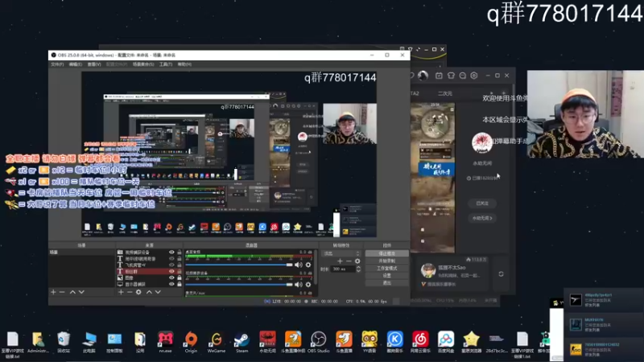The height and width of the screenshot is (362, 644).
Task: Remove the selected source with the minus icon
Action: tap(130, 292)
